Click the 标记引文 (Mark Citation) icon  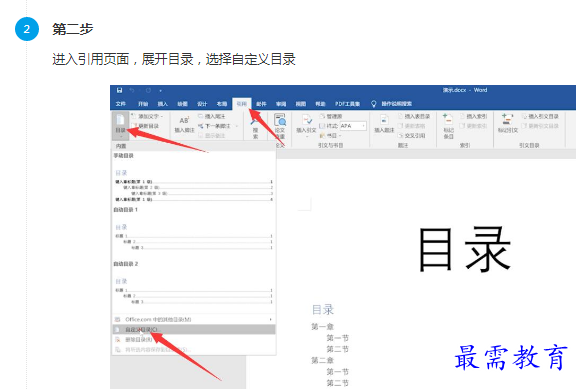click(x=507, y=119)
